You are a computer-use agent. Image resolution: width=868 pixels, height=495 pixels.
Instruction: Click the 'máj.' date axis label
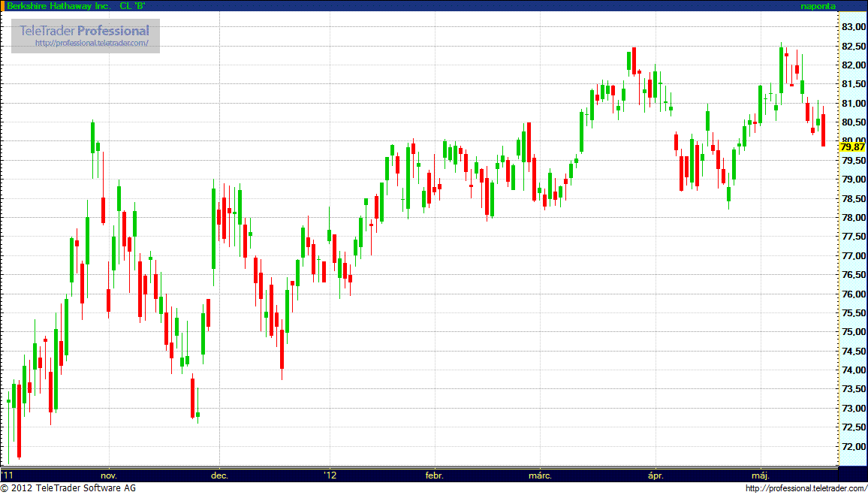pos(761,475)
